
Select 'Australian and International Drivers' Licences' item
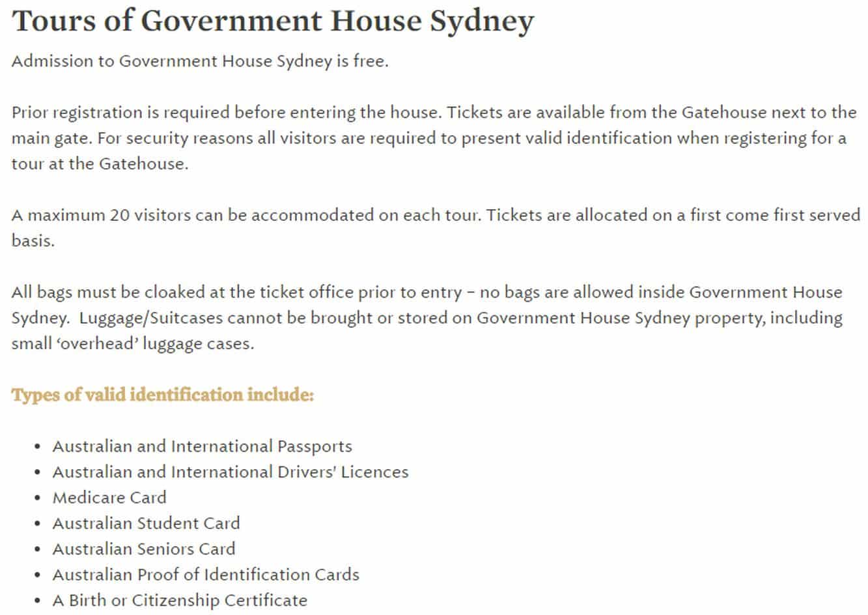pos(231,472)
